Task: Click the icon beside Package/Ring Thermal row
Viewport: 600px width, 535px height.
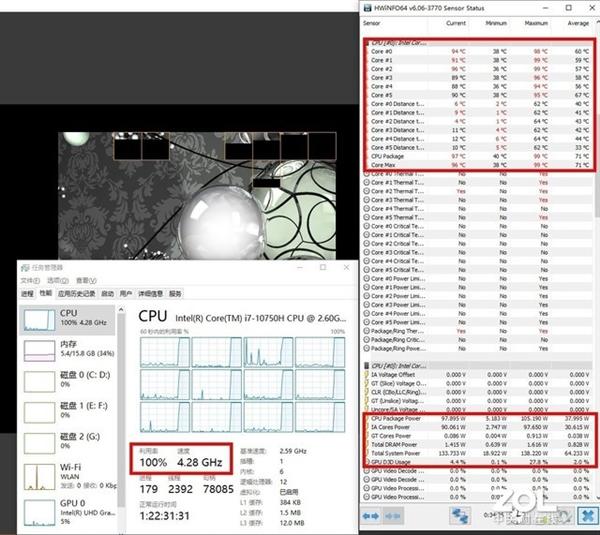Action: point(366,331)
